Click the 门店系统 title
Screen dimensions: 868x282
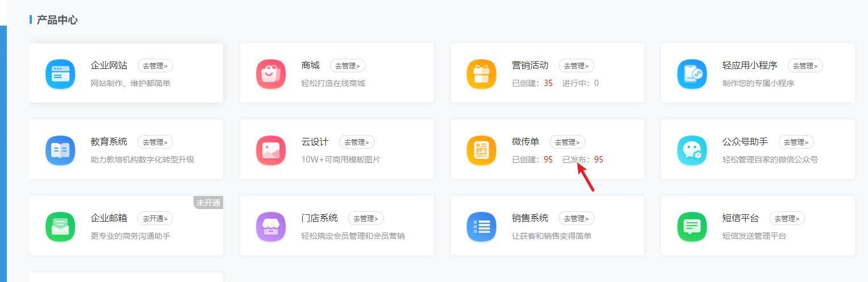(320, 218)
